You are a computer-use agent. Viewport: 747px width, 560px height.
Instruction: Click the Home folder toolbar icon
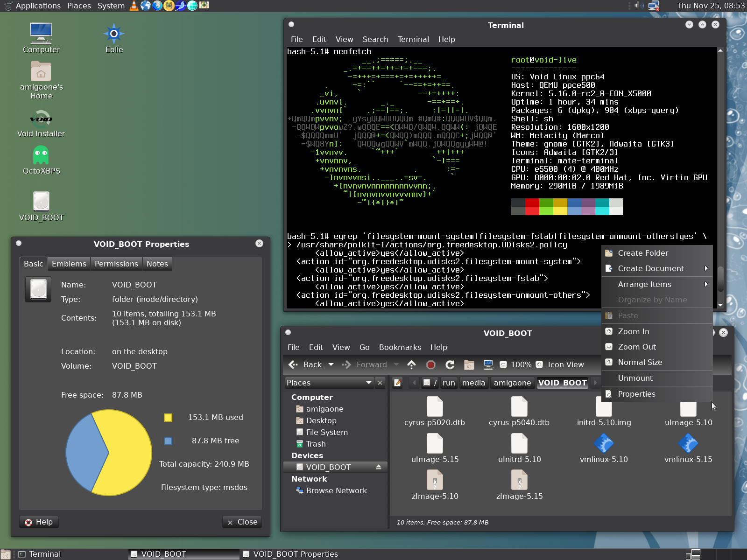click(x=469, y=365)
